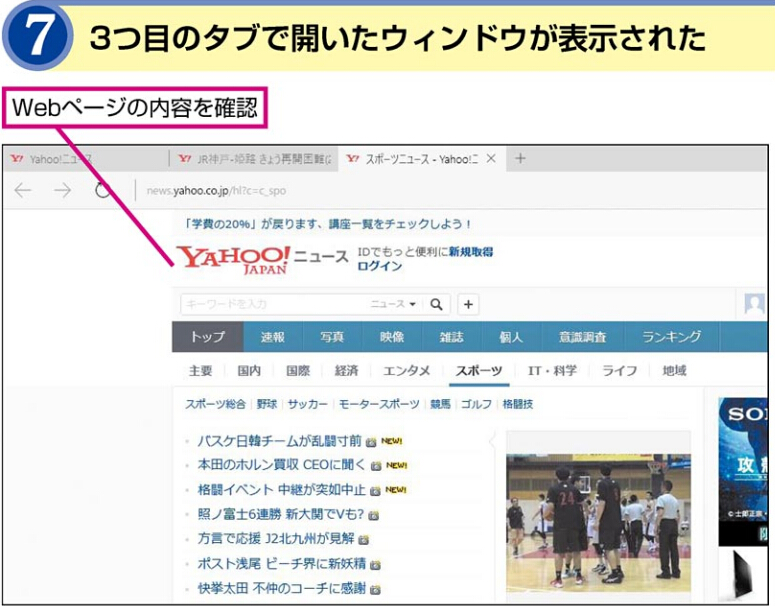Switch to the JR神戸-姫路 tab

(x=254, y=159)
